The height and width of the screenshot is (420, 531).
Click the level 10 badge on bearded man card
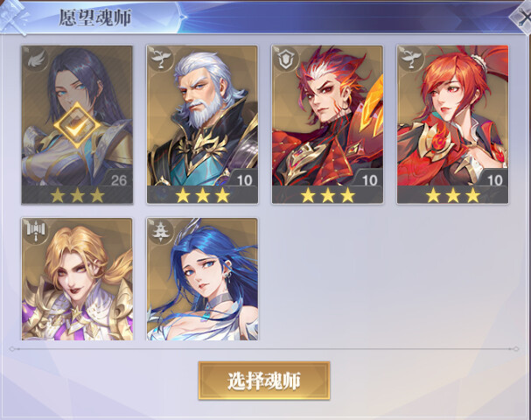[x=244, y=180]
